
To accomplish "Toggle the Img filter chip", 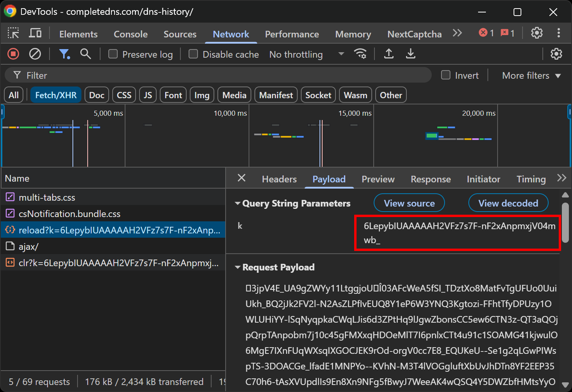I will click(x=202, y=95).
